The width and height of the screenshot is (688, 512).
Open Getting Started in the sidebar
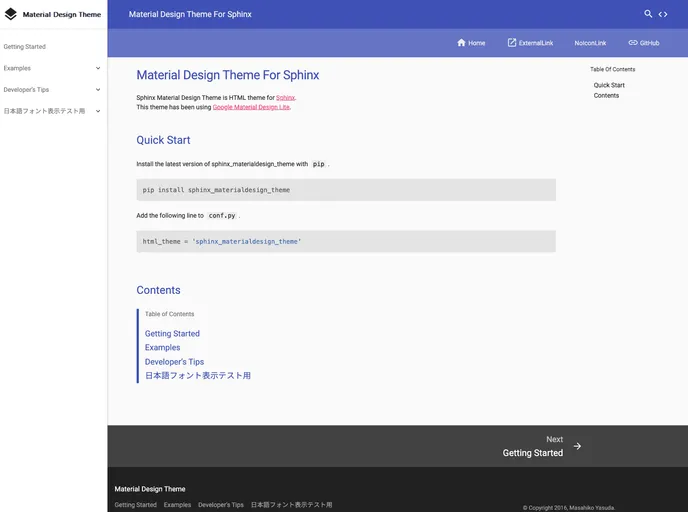25,47
